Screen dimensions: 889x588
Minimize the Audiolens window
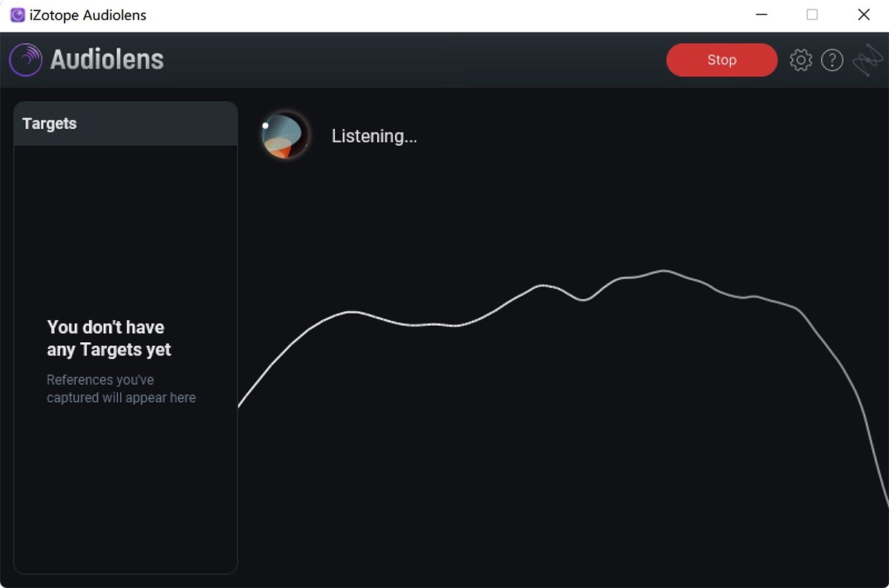click(x=761, y=15)
